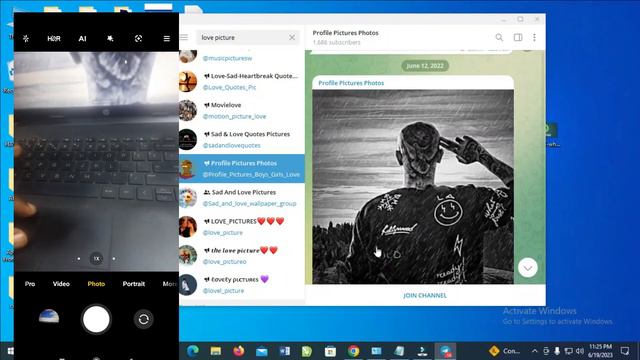Image resolution: width=640 pixels, height=360 pixels.
Task: Open camera hamburger settings menu
Action: [167, 38]
